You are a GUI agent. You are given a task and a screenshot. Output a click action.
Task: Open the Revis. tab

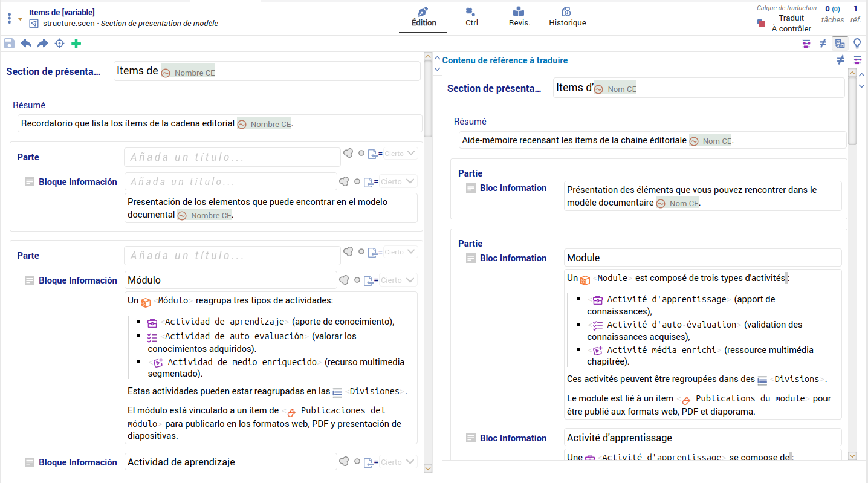[519, 17]
